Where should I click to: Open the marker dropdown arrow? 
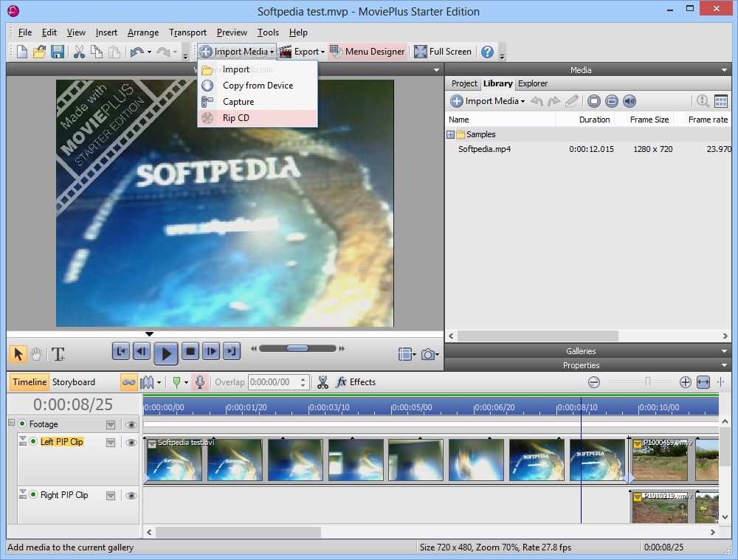coord(187,382)
